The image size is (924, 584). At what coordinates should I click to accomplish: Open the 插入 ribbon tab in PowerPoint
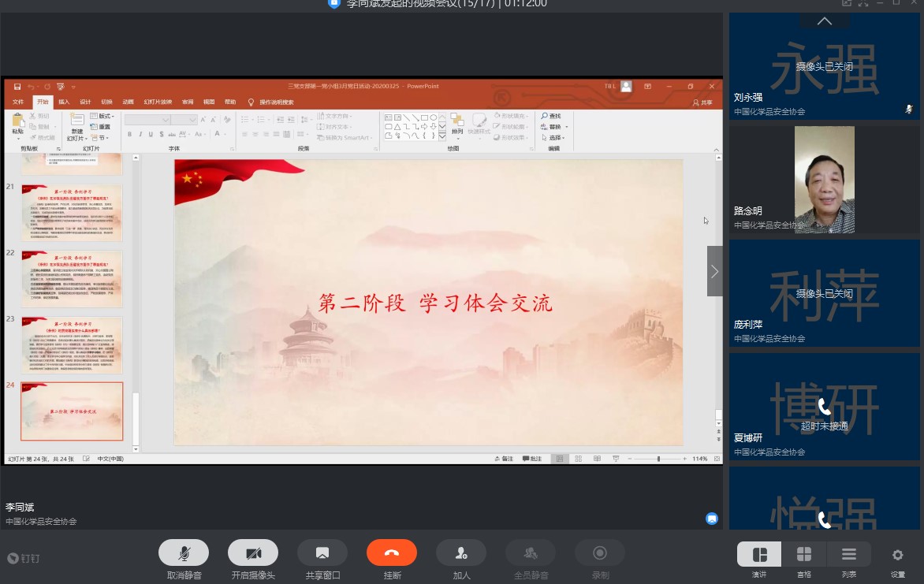64,102
